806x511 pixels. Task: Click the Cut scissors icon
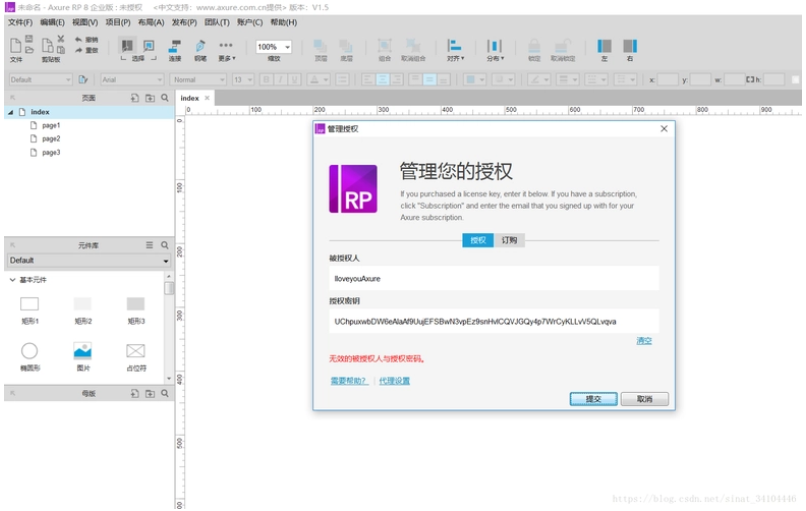click(x=61, y=39)
